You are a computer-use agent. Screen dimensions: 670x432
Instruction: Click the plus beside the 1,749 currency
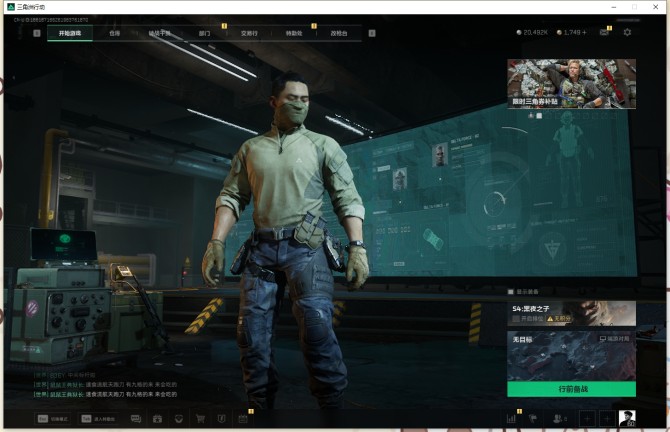584,32
